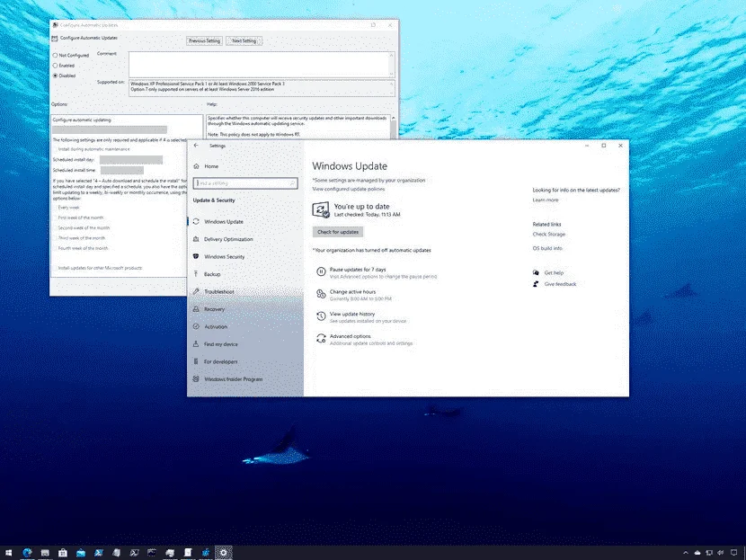Launch Microsoft Edge from taskbar

tap(27, 553)
